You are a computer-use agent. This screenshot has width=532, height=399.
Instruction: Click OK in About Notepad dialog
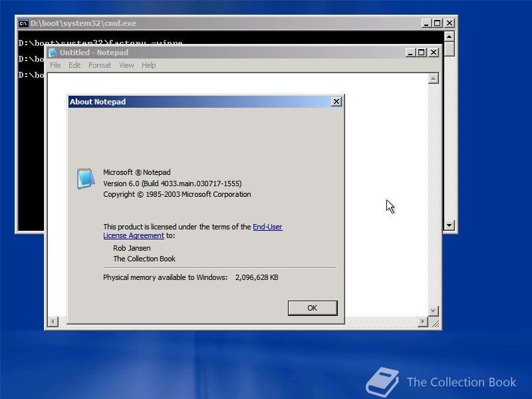[313, 308]
